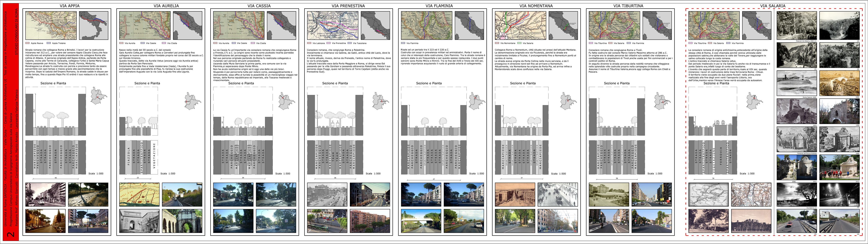The image size is (868, 244).
Task: Click the 'PIAZZOLA' strip in Via Aurelia plan
Action: coord(129,157)
